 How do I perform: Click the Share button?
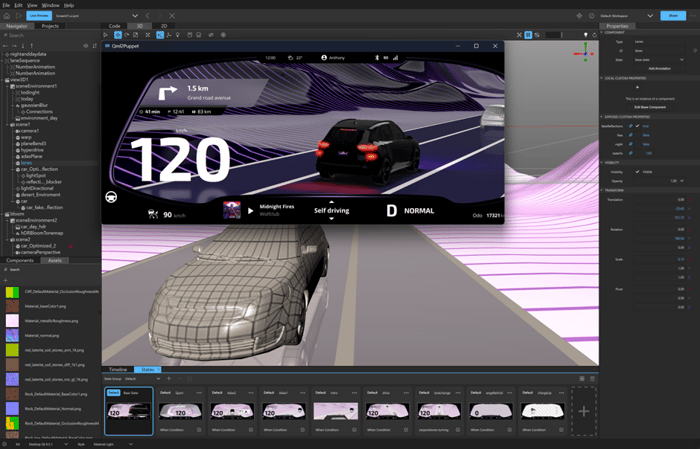coord(672,15)
